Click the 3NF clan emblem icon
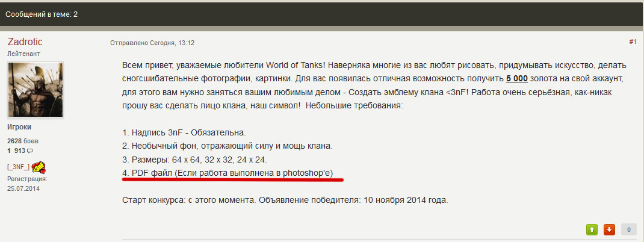The width and height of the screenshot is (644, 242). 39,167
